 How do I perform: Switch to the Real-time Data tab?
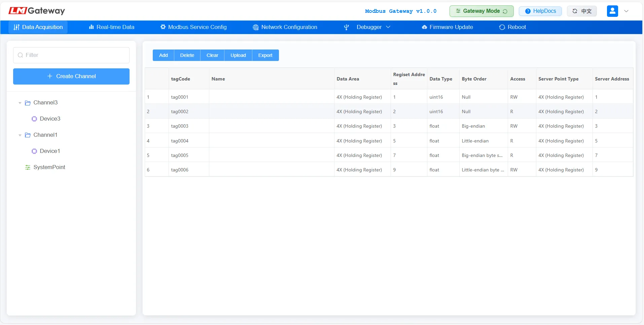pos(111,27)
